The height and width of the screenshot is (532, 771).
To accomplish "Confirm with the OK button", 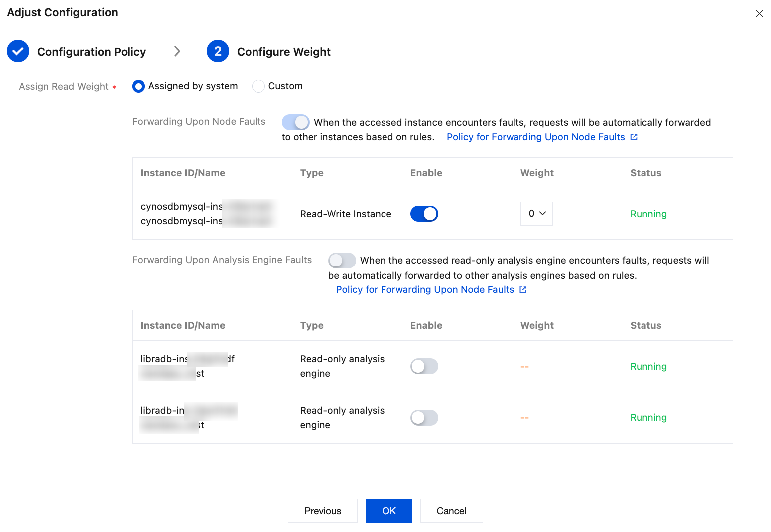I will 389,511.
